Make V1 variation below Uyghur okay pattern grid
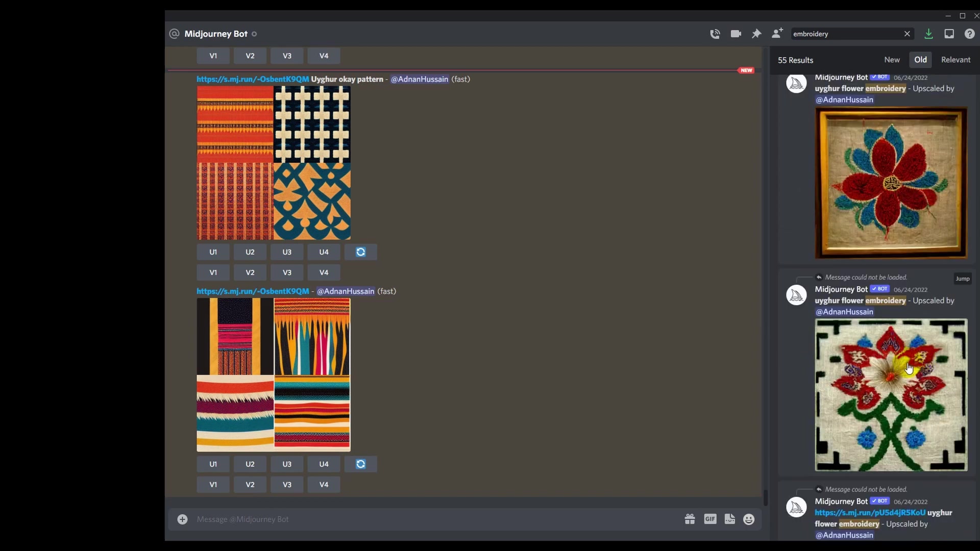The width and height of the screenshot is (980, 551). pyautogui.click(x=213, y=272)
